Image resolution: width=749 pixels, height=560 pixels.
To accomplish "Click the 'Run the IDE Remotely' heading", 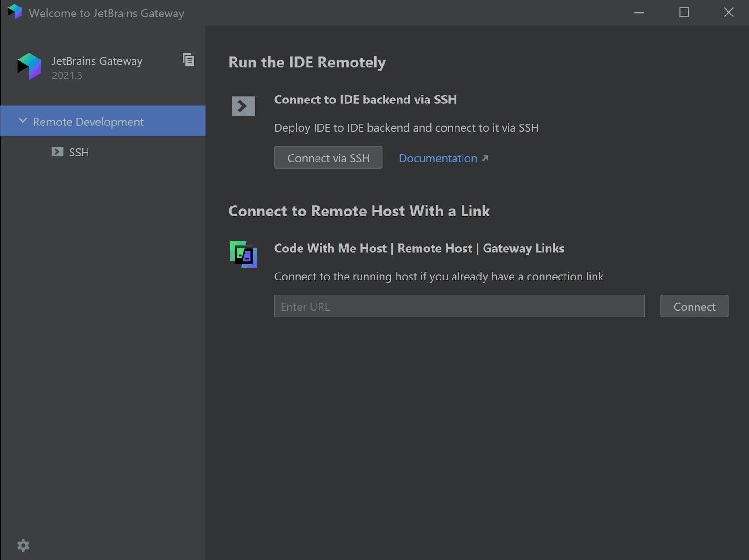I will click(307, 62).
